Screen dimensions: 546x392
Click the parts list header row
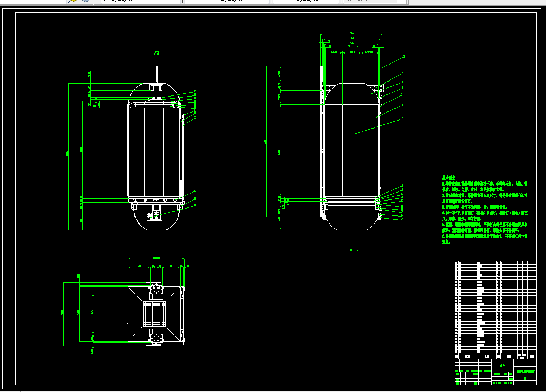(495, 356)
